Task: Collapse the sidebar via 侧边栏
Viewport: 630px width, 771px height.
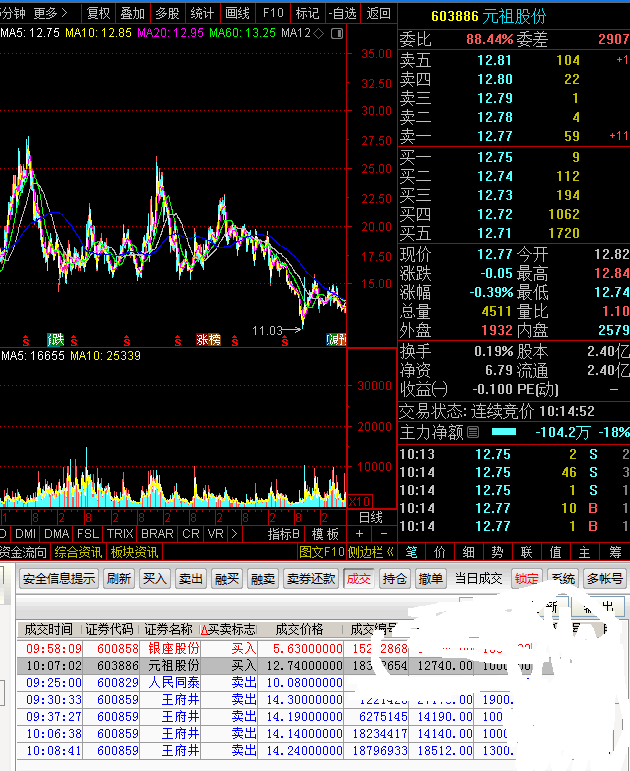Action: [370, 552]
